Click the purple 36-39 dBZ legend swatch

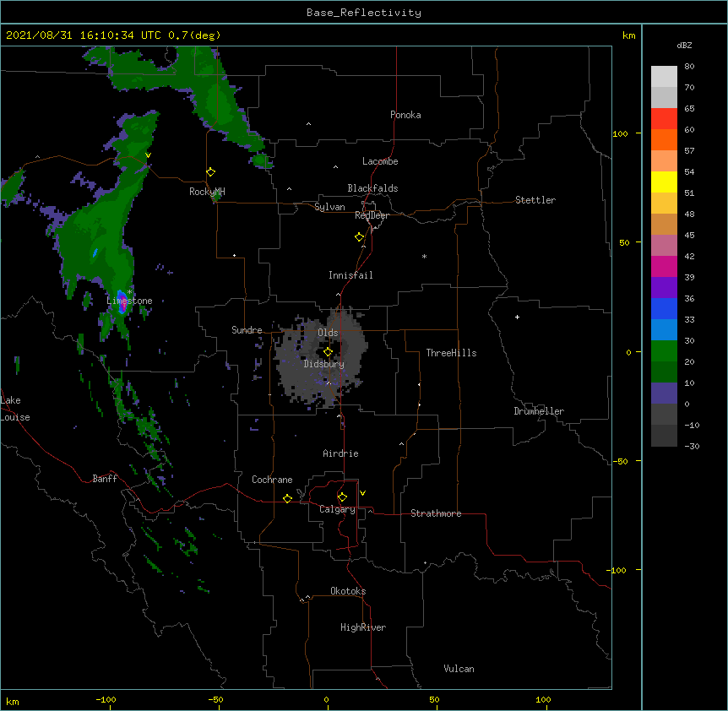pos(664,287)
